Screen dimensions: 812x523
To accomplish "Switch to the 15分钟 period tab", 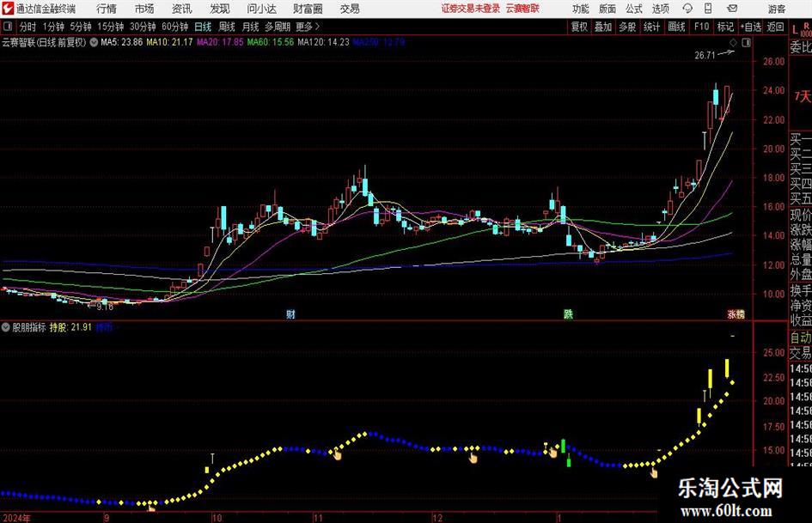I will tap(110, 27).
